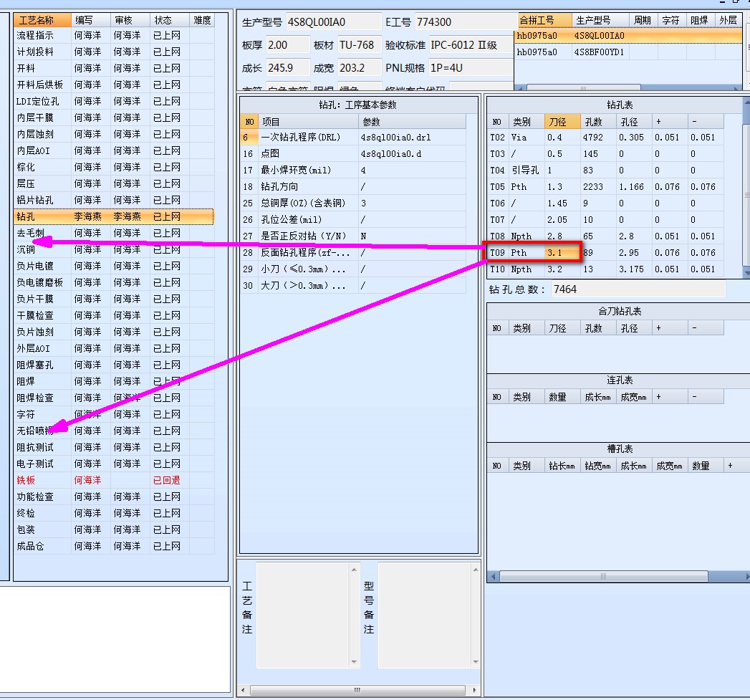Screen dimensions: 750x700
Task: Click the 编写 column header
Action: pos(91,20)
